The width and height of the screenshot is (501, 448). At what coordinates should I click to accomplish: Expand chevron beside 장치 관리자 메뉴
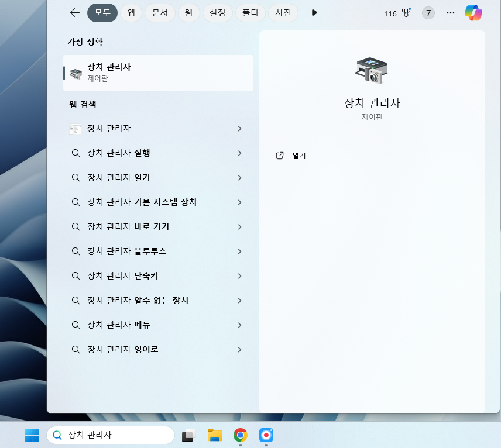(239, 325)
